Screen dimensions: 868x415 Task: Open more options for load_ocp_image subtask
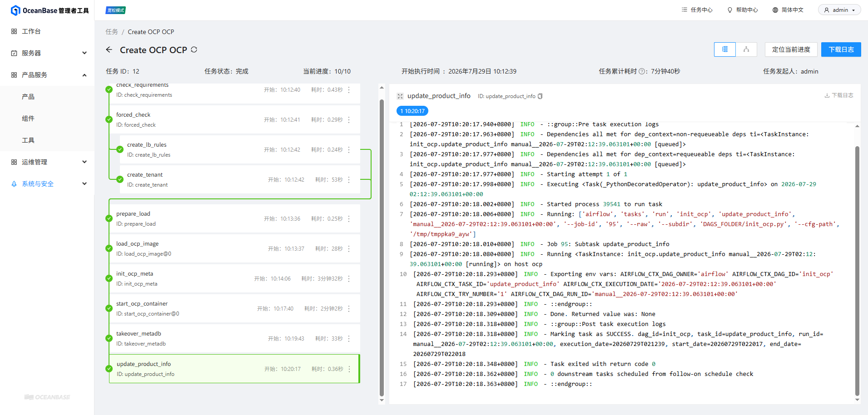(349, 249)
